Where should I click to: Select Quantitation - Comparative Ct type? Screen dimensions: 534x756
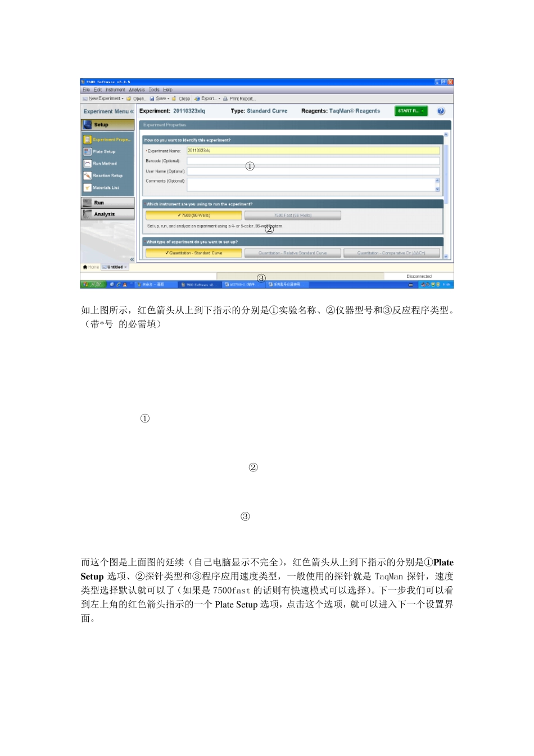coord(392,253)
